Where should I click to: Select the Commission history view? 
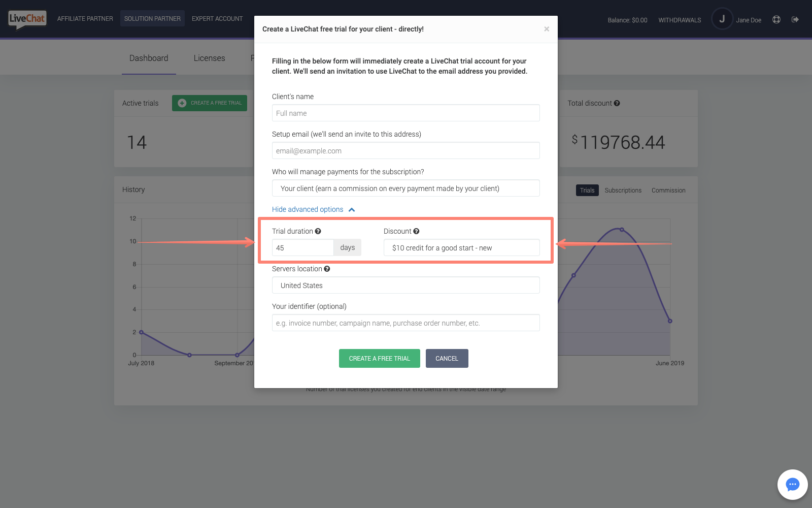(x=668, y=190)
